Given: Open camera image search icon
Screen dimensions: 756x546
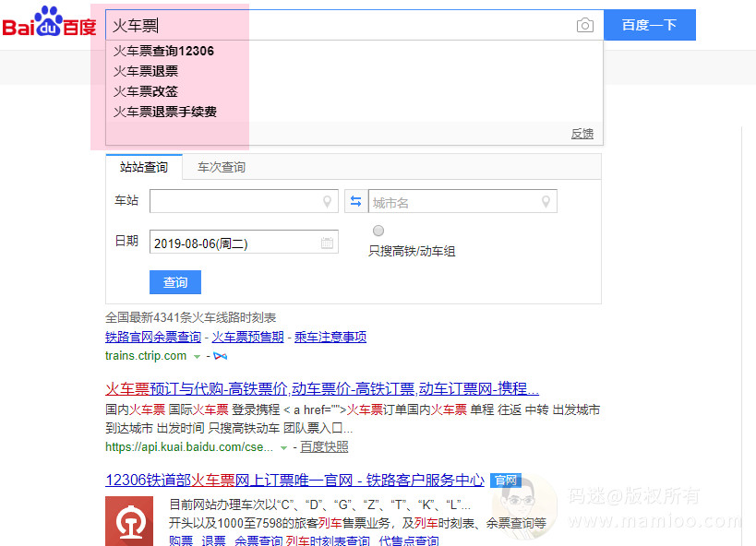Looking at the screenshot, I should point(585,25).
